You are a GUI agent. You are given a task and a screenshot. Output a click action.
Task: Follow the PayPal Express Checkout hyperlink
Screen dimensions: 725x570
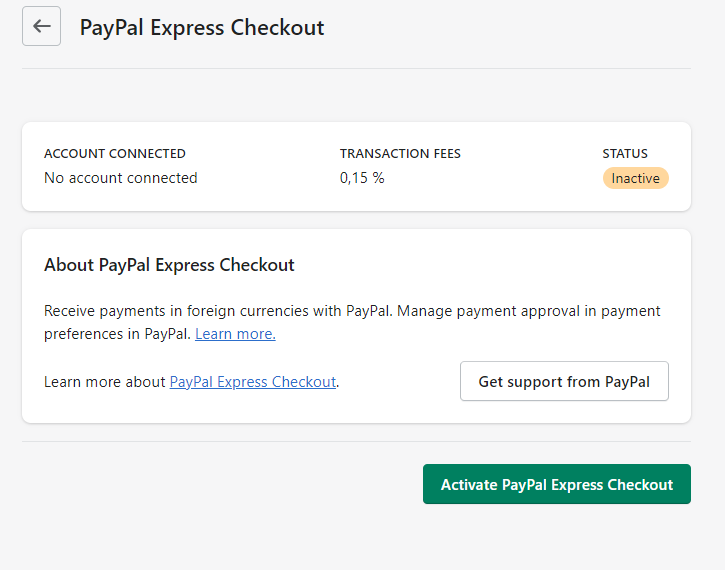(x=253, y=382)
